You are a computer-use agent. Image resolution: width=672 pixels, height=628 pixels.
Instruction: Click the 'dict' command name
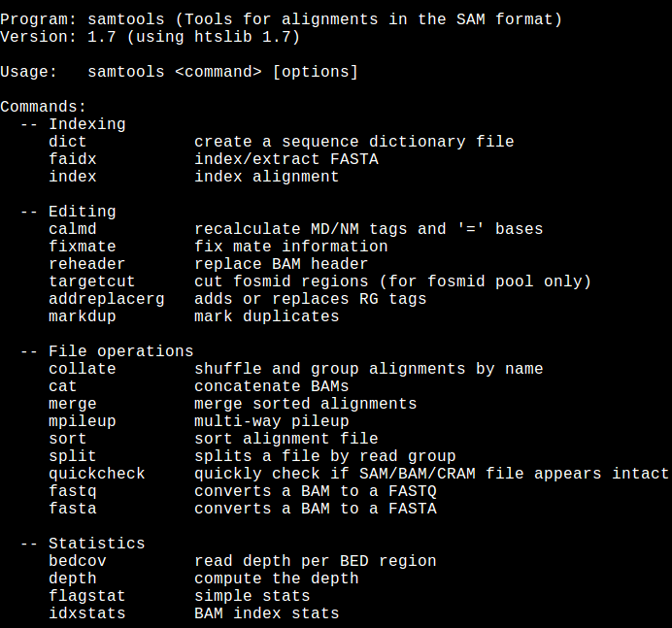pyautogui.click(x=68, y=142)
